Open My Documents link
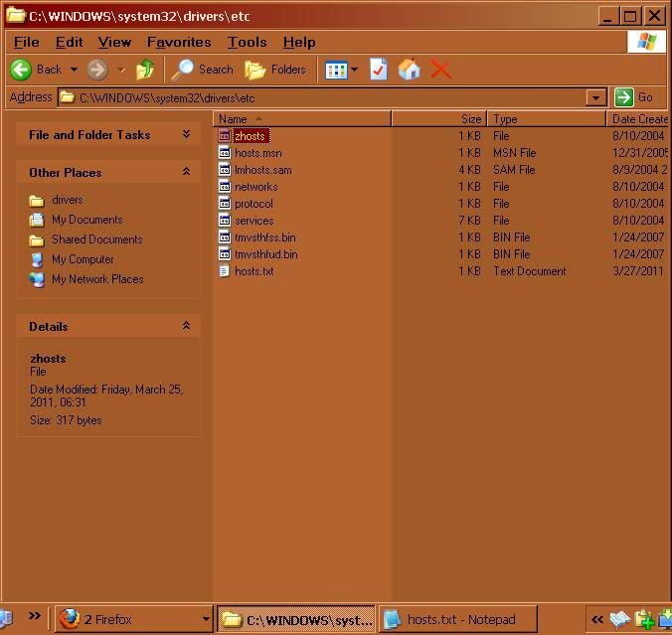 tap(87, 220)
